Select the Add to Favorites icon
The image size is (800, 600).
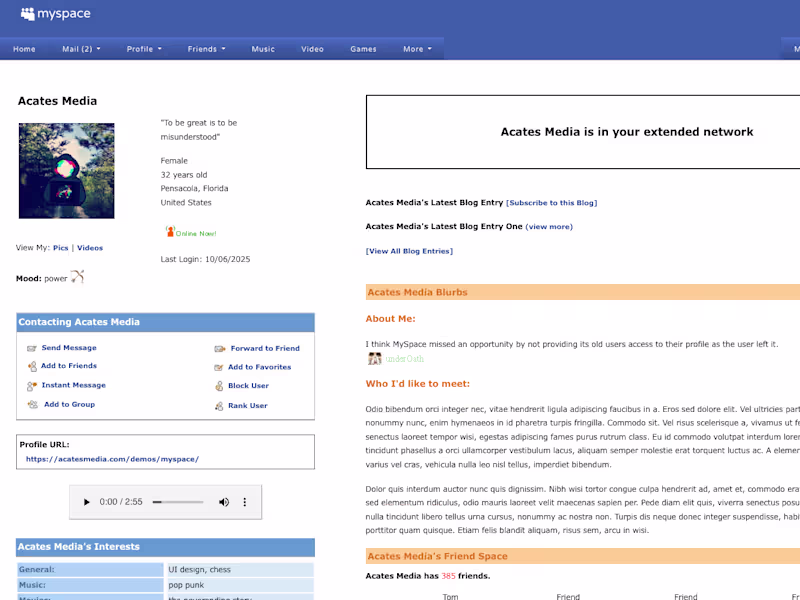218,366
